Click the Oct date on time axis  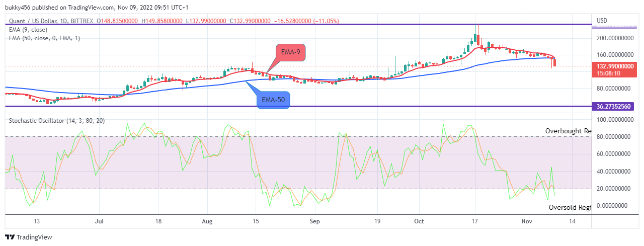(419, 221)
